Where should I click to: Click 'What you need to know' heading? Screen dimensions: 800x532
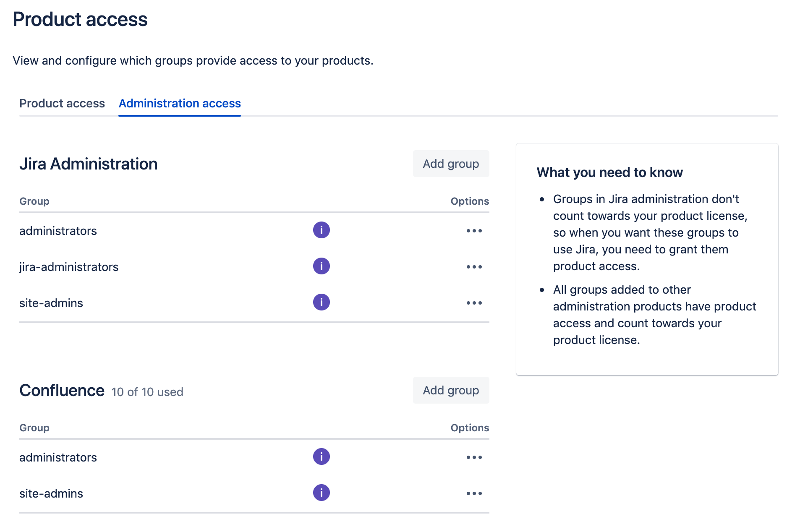click(609, 172)
